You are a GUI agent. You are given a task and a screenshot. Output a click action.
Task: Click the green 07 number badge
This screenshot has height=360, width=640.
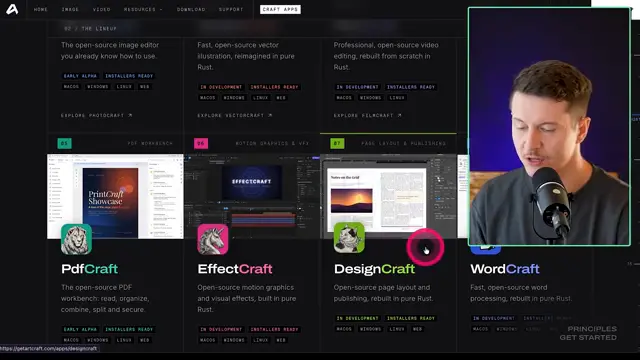[x=337, y=143]
